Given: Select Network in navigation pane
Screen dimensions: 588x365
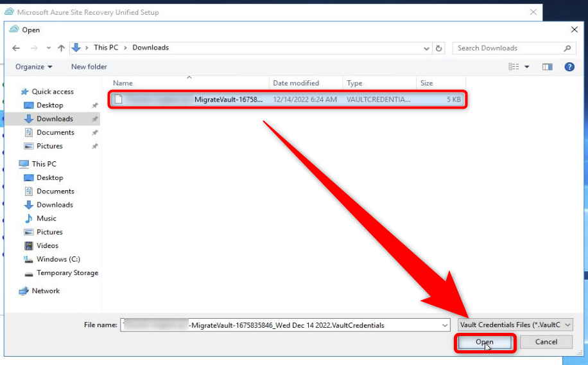Looking at the screenshot, I should (46, 290).
